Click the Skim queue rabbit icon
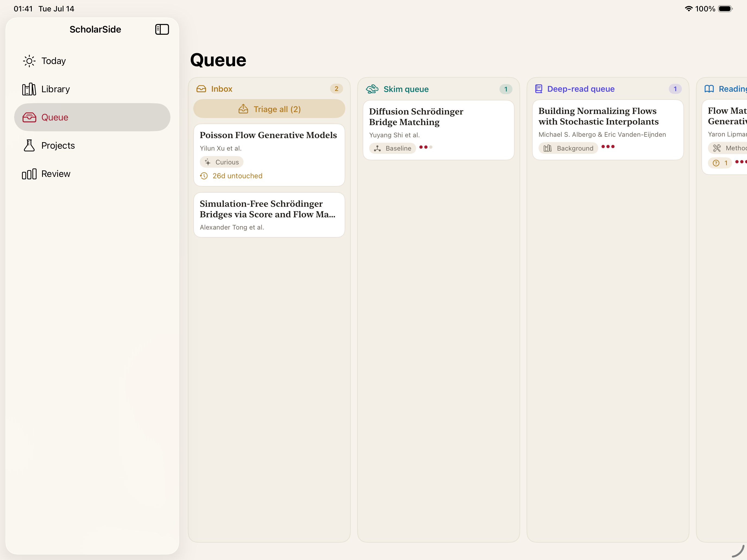The height and width of the screenshot is (560, 747). [x=372, y=89]
